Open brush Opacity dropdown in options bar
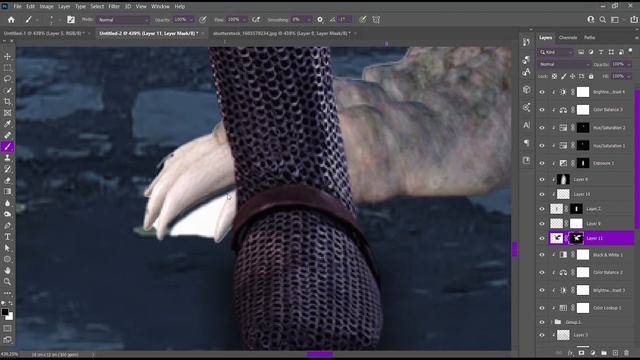The image size is (640, 360). point(191,20)
